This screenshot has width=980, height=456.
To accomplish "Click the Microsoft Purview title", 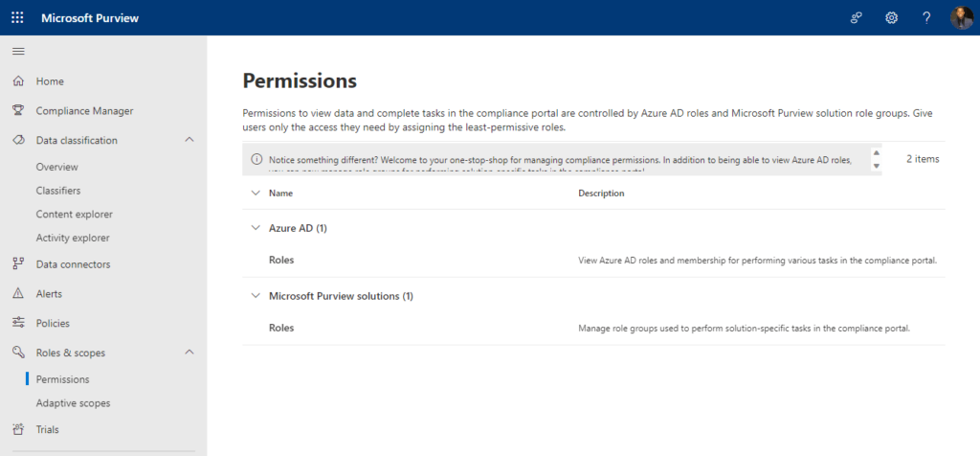I will click(x=90, y=17).
